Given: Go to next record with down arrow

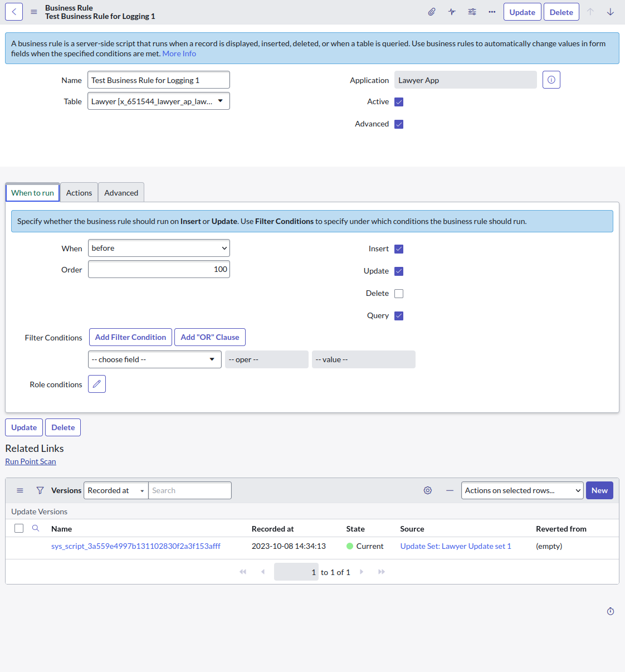Looking at the screenshot, I should tap(611, 12).
